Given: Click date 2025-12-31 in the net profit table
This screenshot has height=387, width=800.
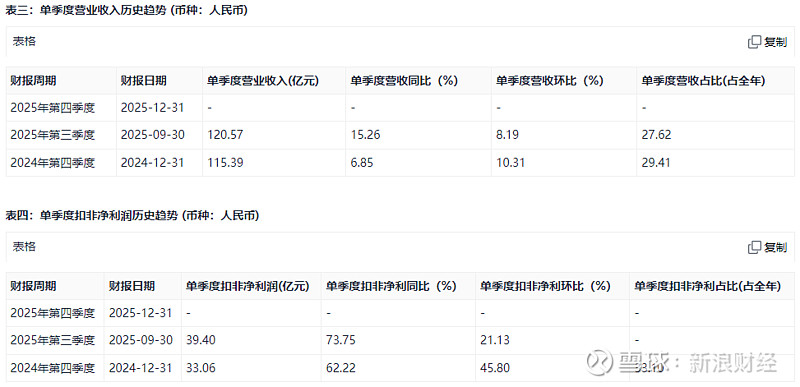Looking at the screenshot, I should pyautogui.click(x=141, y=313).
